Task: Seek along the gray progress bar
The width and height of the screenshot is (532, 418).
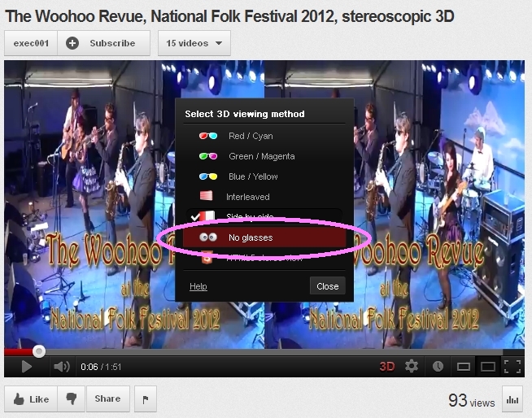Action: [x=264, y=352]
